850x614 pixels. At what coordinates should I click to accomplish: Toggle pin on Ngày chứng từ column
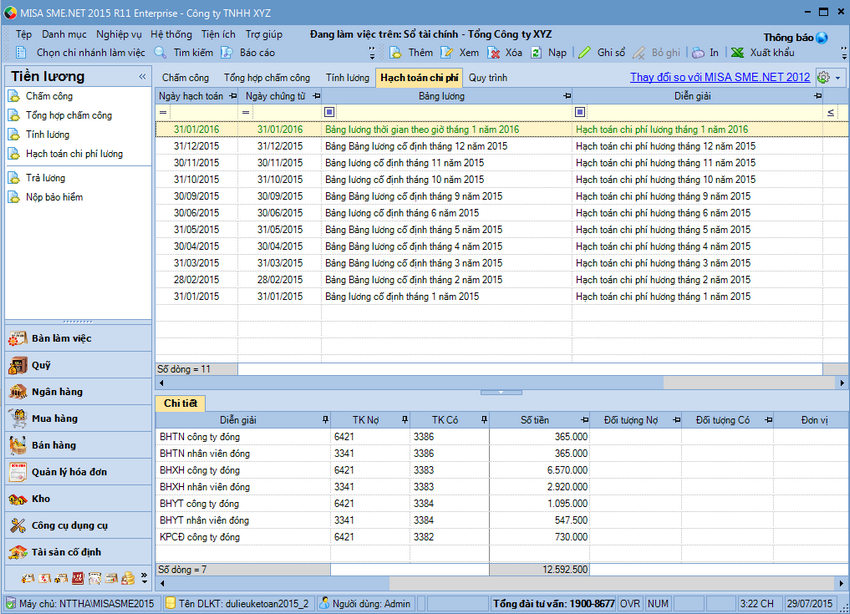click(x=317, y=96)
